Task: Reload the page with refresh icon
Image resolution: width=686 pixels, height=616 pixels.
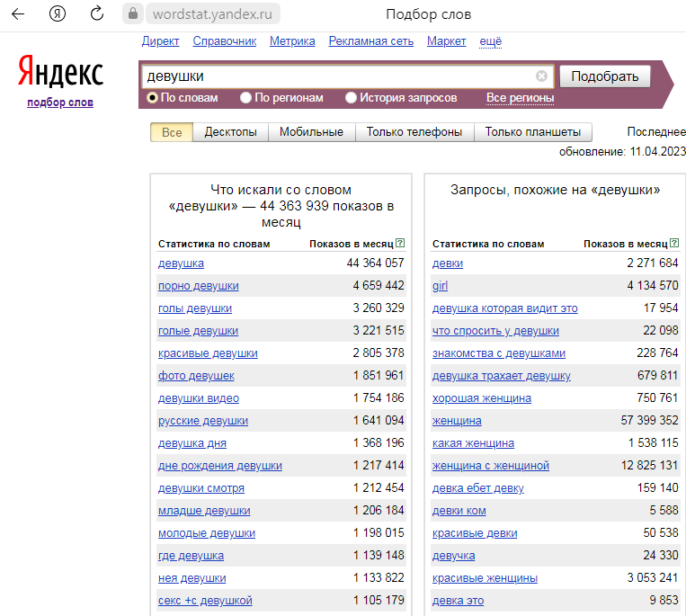Action: click(97, 13)
